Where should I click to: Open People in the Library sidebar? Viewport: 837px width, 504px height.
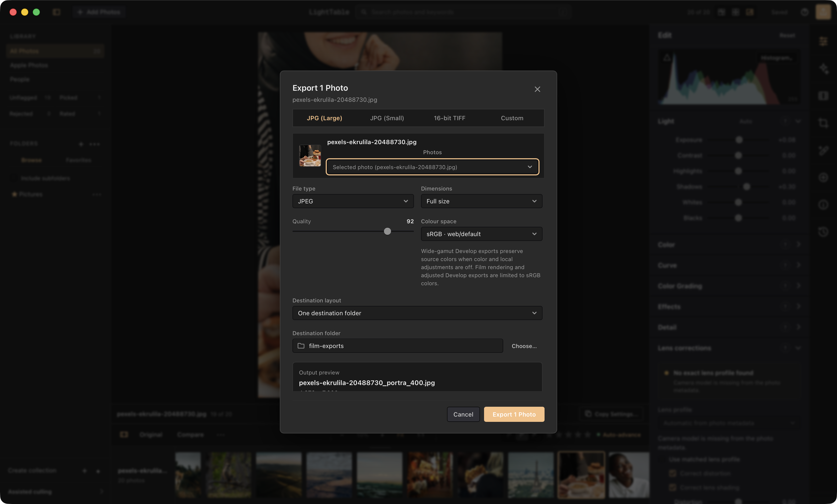(20, 79)
